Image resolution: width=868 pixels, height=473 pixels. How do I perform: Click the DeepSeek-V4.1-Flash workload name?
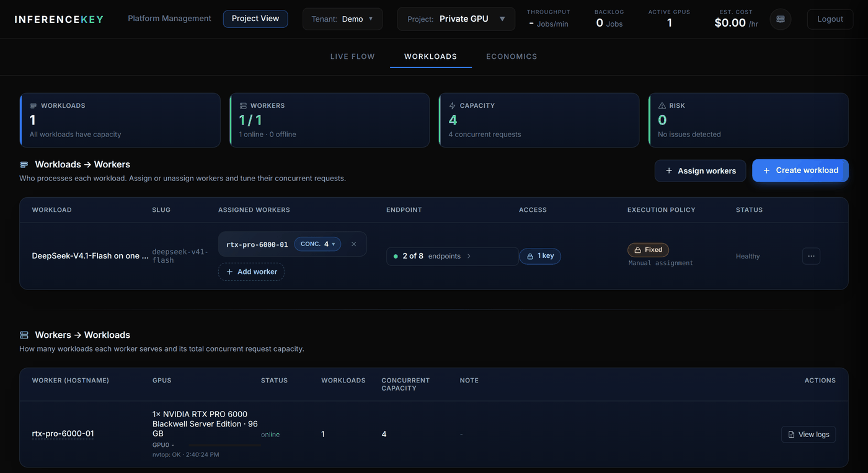tap(90, 256)
